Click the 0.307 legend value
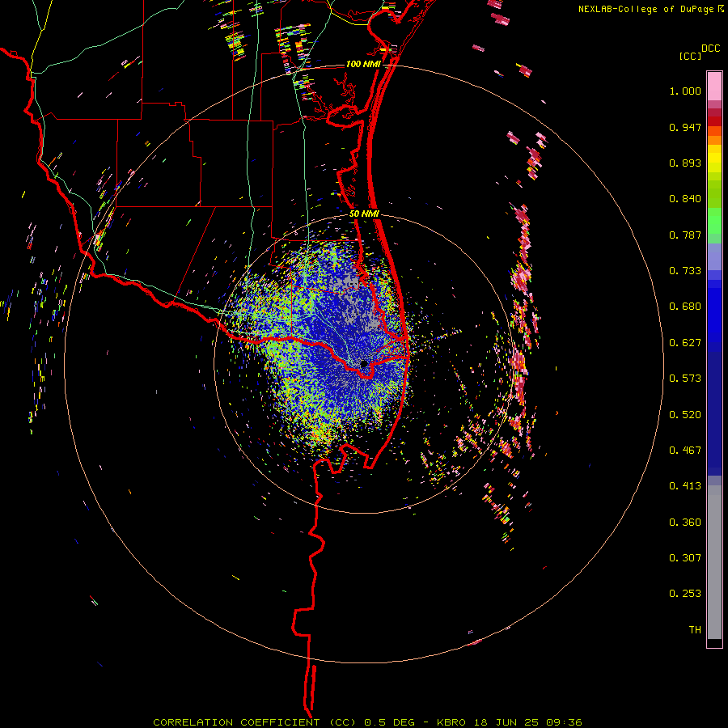Image resolution: width=728 pixels, height=728 pixels. click(x=685, y=557)
